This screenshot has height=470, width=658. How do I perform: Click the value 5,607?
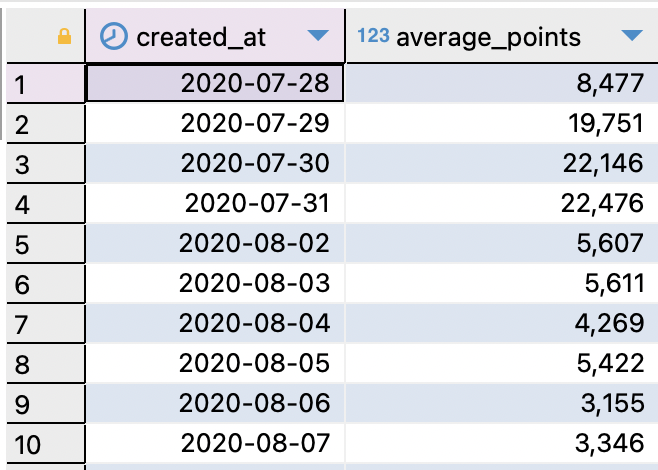(x=610, y=243)
